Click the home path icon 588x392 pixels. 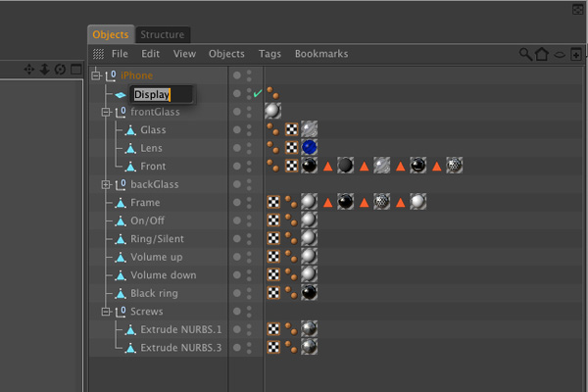(x=542, y=54)
